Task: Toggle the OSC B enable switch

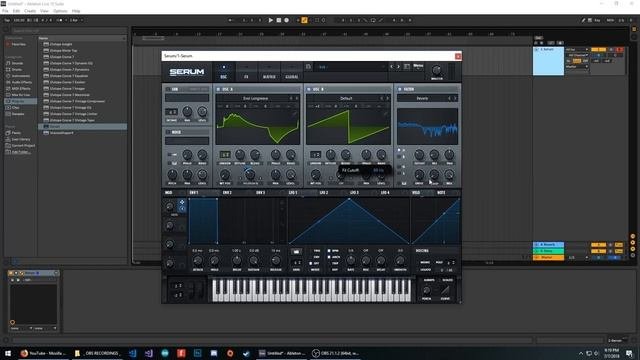Action: point(309,89)
